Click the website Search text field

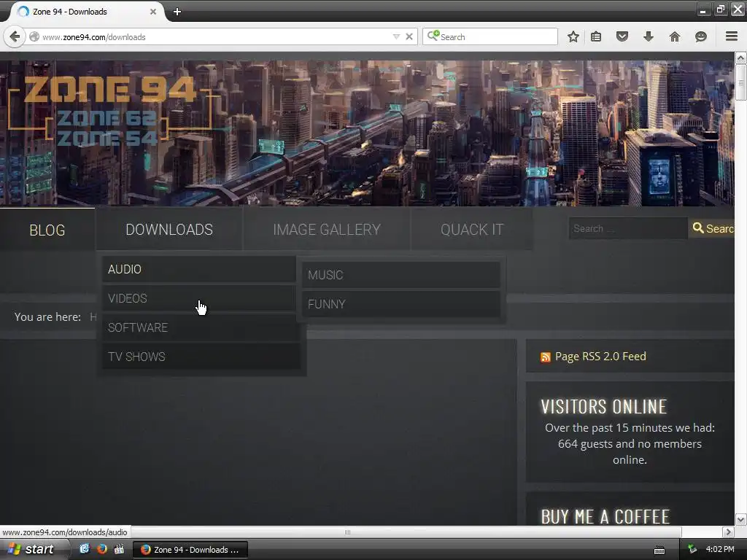click(x=628, y=228)
